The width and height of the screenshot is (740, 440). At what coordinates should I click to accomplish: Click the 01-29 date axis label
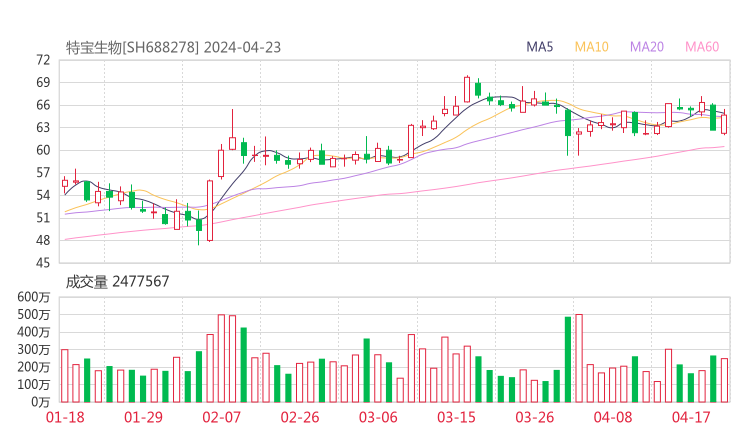click(143, 417)
